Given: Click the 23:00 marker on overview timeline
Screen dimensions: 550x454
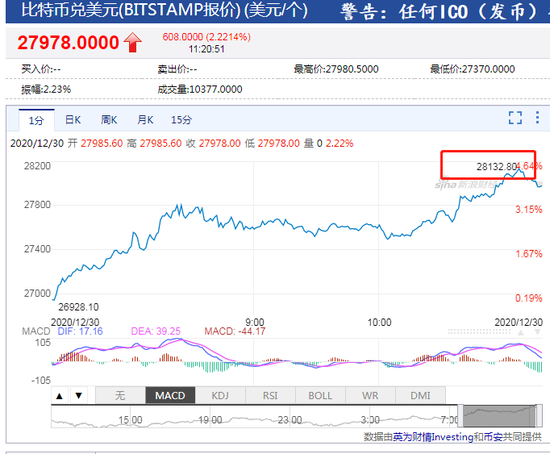Looking at the screenshot, I should [x=290, y=420].
